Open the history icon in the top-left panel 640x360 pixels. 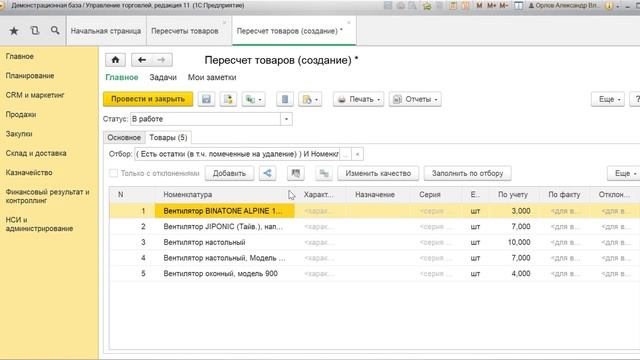35,31
